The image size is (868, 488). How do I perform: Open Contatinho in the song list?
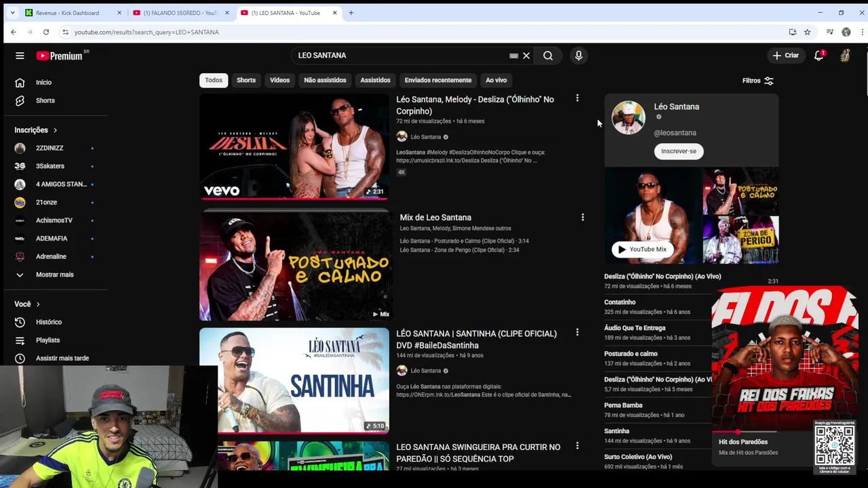coord(620,302)
